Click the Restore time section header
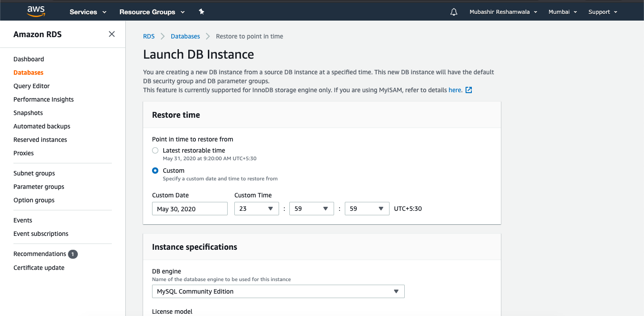Image resolution: width=644 pixels, height=316 pixels. 176,115
